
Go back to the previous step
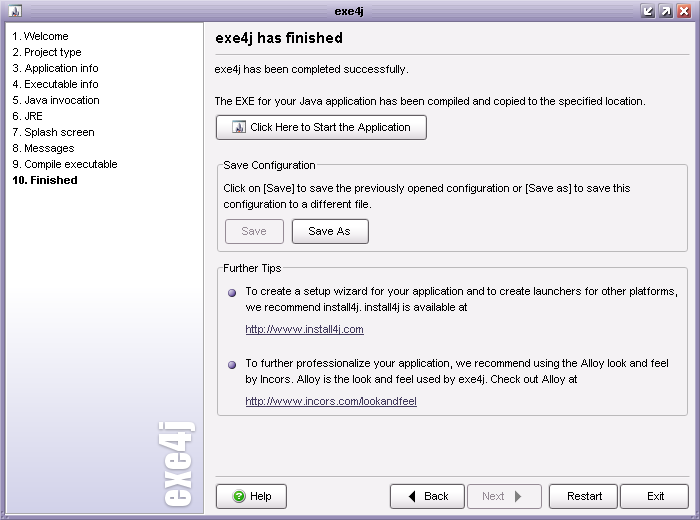427,496
